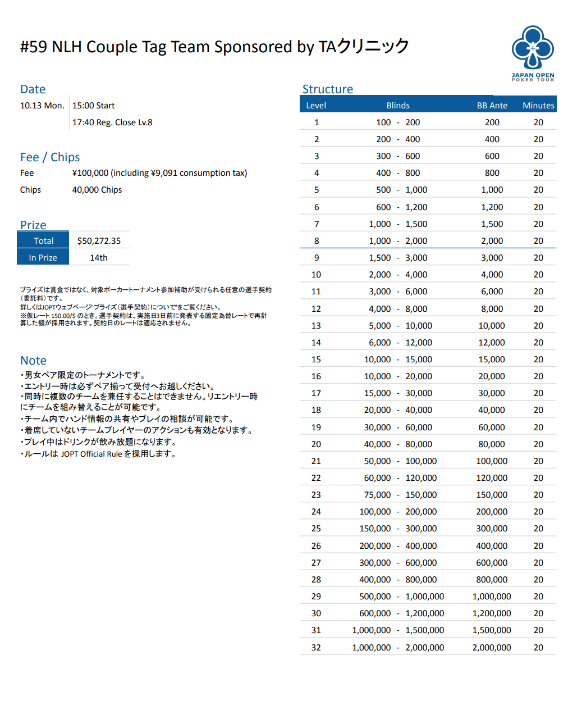
Task: Click the blue Total prize label cell
Action: tap(43, 240)
